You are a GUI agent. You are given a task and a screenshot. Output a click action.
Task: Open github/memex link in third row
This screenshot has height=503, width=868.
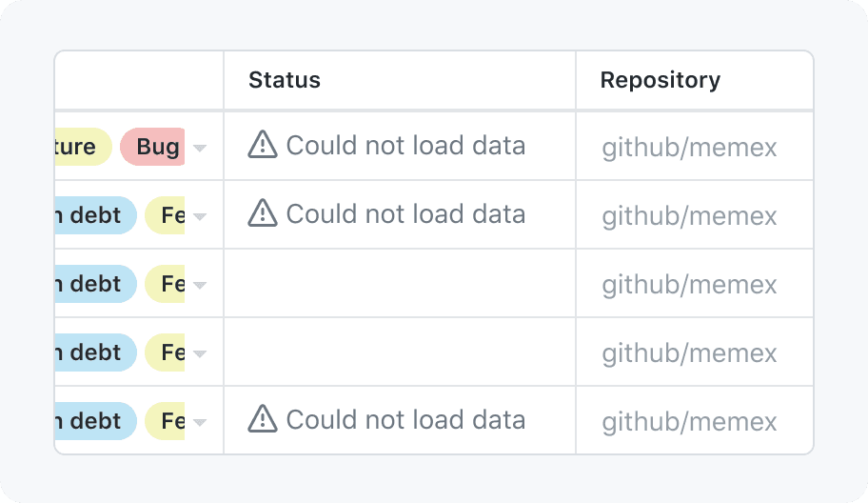689,285
